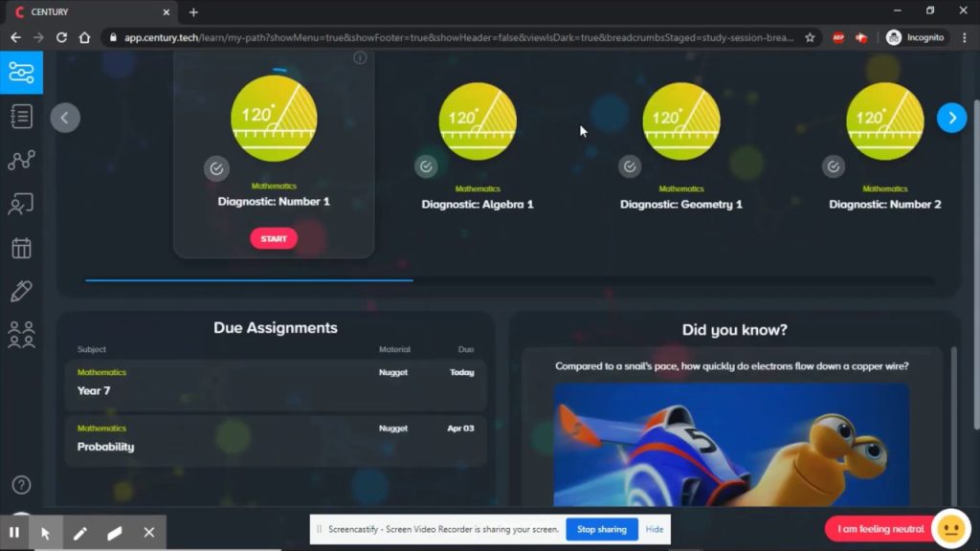Go back in the browser
Viewport: 980px width, 551px height.
[15, 37]
